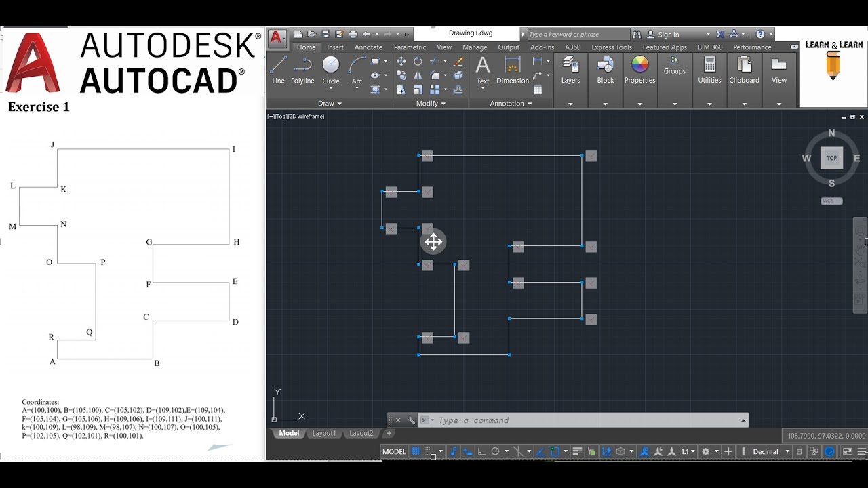Click the Rotate tool in Modify panel

click(418, 61)
